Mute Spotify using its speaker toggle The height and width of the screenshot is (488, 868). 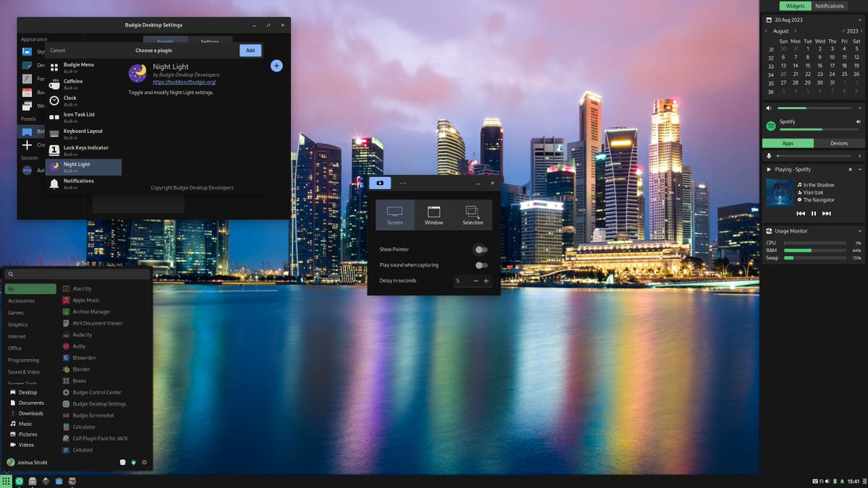(859, 121)
